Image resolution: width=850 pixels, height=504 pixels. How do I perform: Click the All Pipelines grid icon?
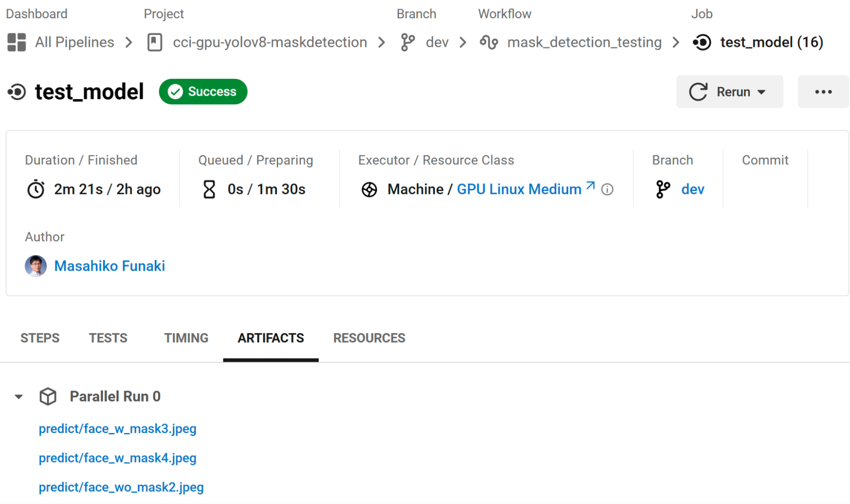click(17, 42)
